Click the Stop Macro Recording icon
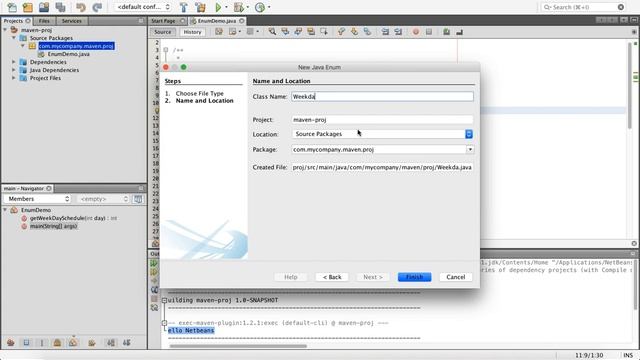Viewport: 640px width, 360px height. (429, 32)
